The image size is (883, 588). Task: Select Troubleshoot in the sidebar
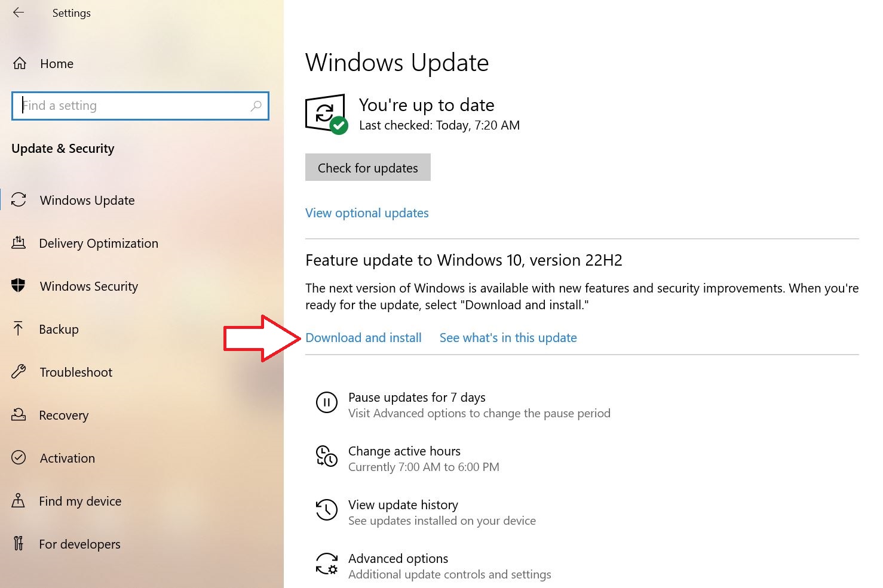76,372
